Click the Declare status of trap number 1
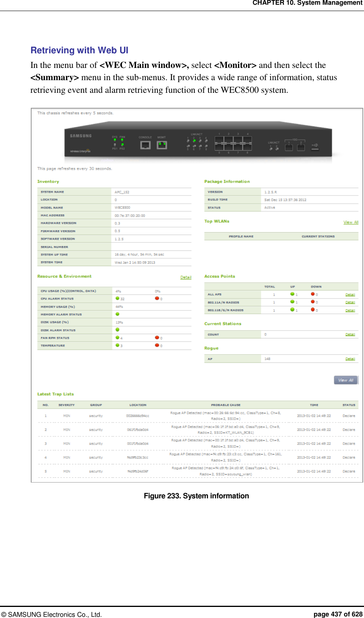The width and height of the screenshot is (364, 618). (348, 415)
